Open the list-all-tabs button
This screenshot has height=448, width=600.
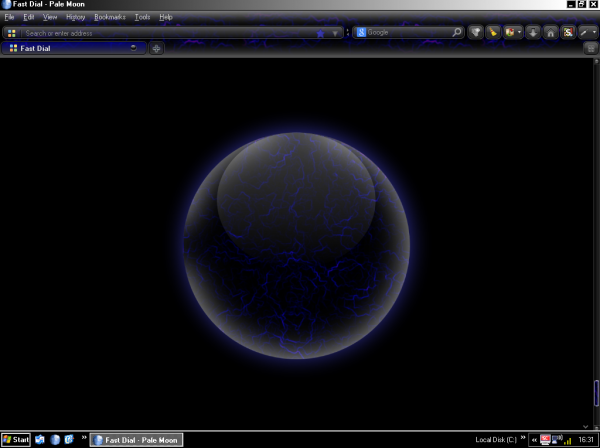coord(591,48)
